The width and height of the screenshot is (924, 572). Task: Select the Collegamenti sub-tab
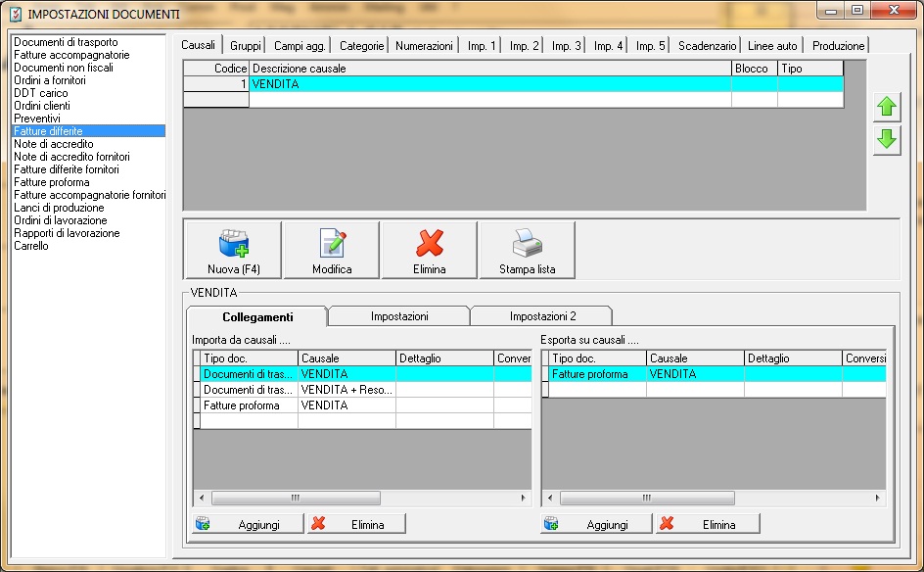tap(257, 316)
